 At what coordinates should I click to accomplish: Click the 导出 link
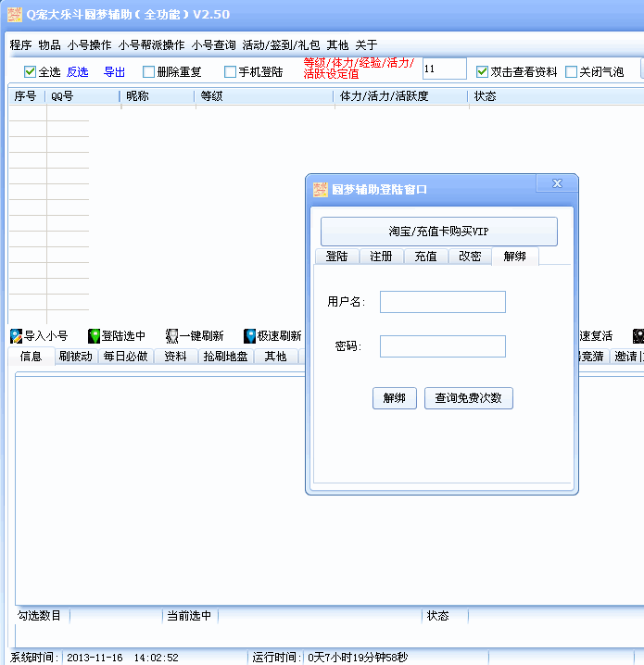pos(114,72)
